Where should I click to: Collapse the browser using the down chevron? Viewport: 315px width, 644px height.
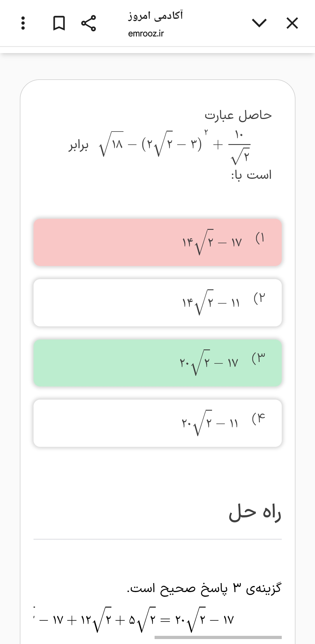pos(259,23)
